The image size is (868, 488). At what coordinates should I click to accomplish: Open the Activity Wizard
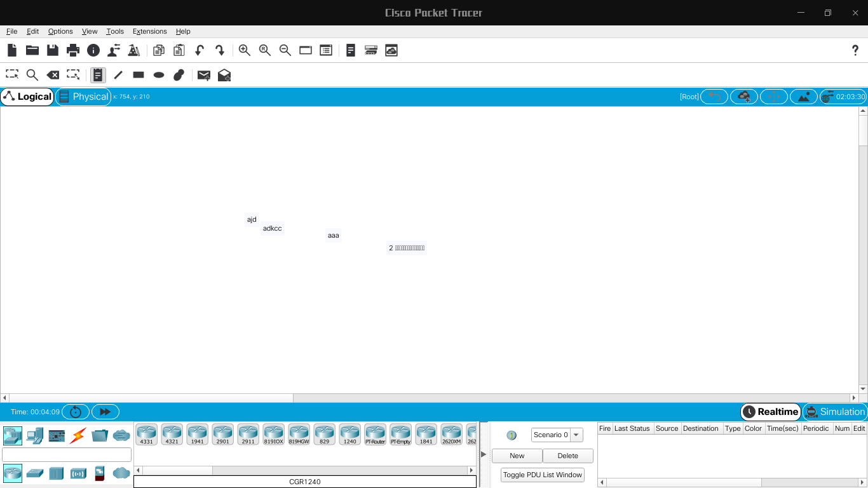tap(134, 50)
